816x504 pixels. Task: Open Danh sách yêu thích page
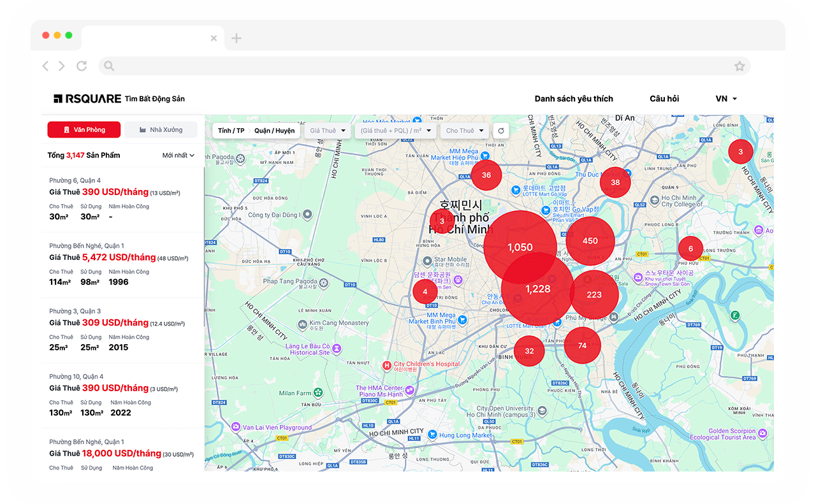[574, 99]
